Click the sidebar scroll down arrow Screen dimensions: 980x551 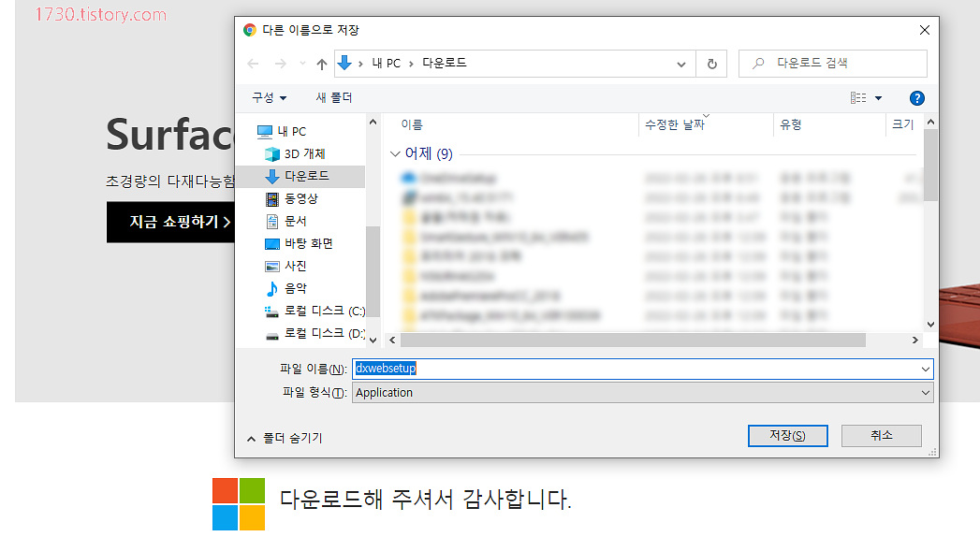coord(373,341)
